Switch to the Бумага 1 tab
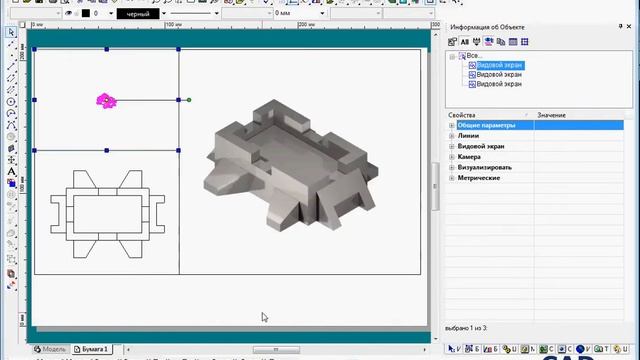Screen dimensions: 640x360 (91, 349)
